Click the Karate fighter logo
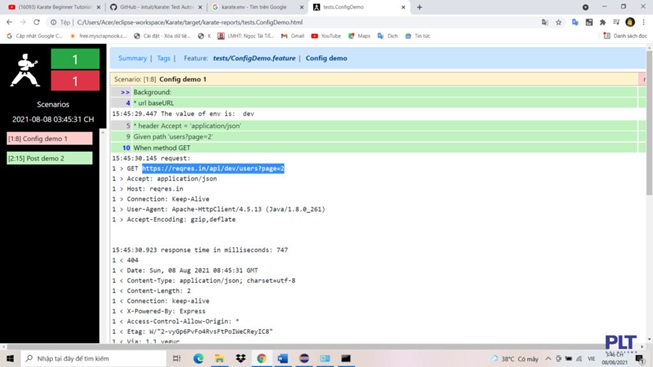653x367 pixels. click(x=25, y=70)
